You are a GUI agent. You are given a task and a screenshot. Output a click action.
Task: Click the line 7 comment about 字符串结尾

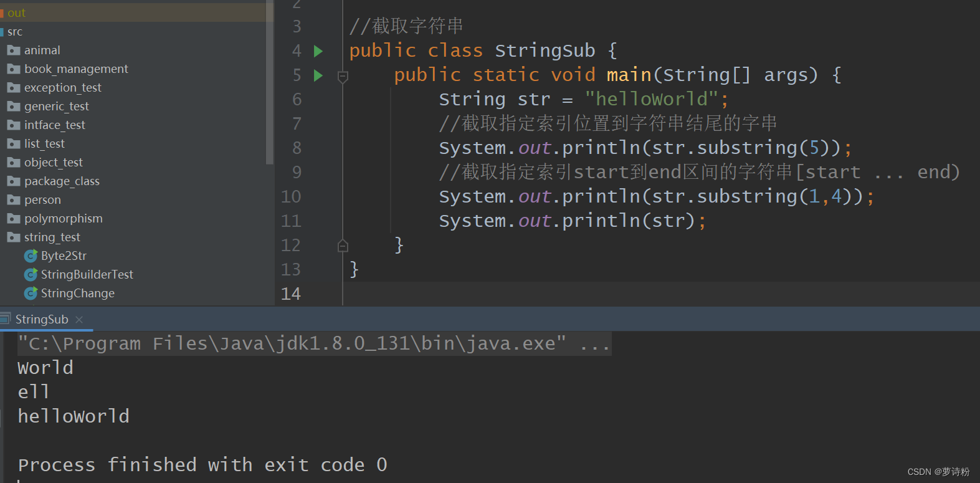point(608,123)
